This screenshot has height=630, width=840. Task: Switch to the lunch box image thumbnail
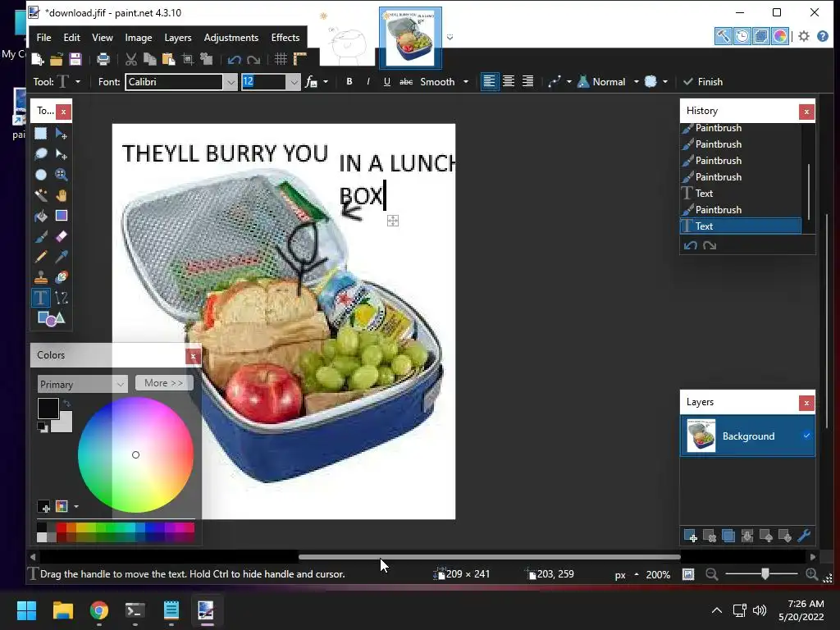pyautogui.click(x=410, y=38)
